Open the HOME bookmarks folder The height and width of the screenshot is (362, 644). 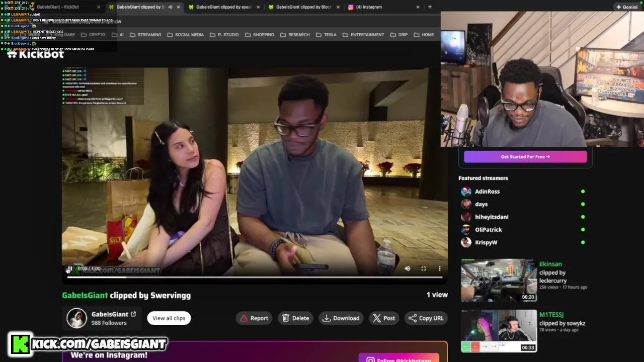click(x=424, y=35)
